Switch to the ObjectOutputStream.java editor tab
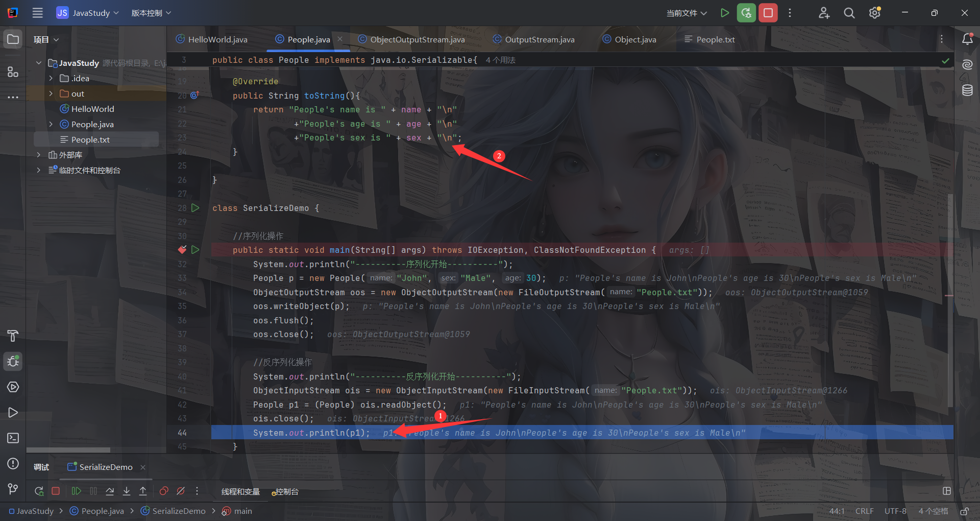This screenshot has width=980, height=521. [417, 39]
